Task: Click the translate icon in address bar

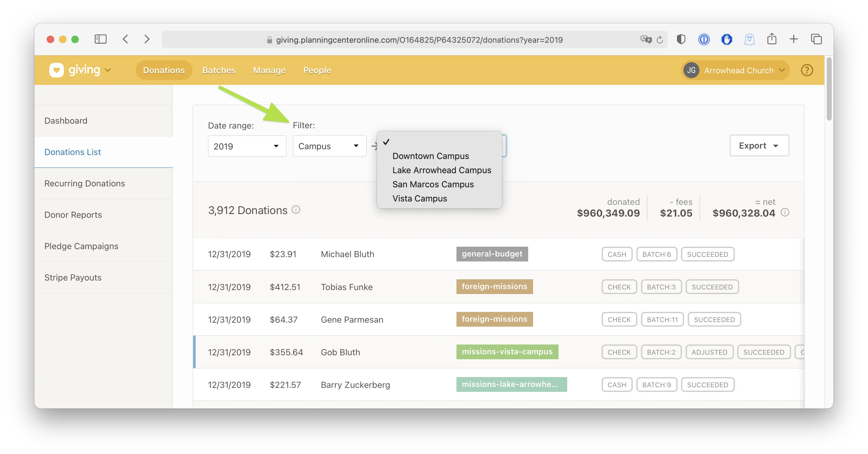Action: click(646, 40)
